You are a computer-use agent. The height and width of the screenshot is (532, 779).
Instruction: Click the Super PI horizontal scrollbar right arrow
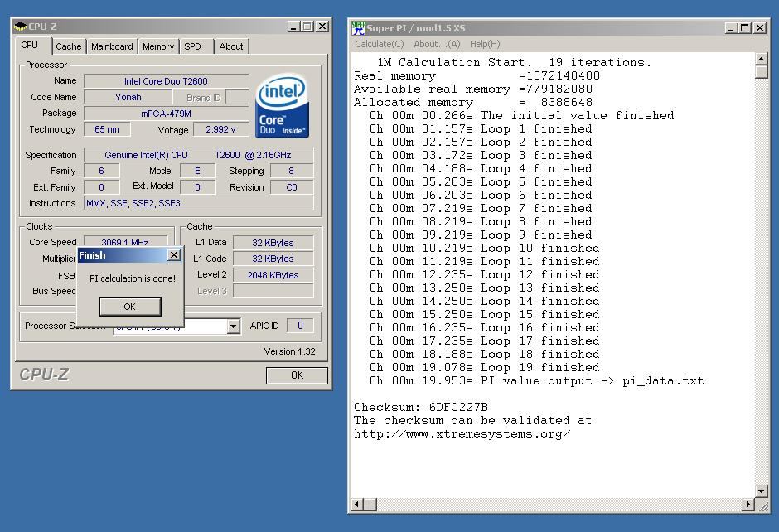[x=748, y=505]
